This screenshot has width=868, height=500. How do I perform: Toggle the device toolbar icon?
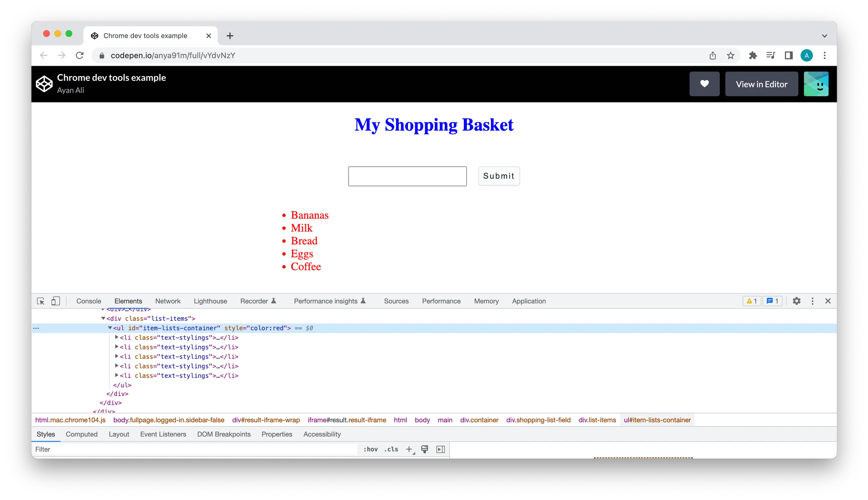[56, 301]
